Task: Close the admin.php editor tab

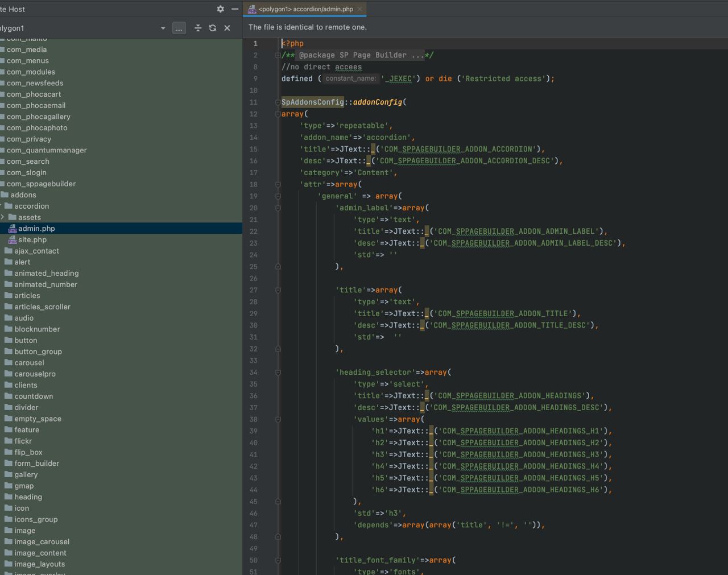Action: (x=360, y=9)
